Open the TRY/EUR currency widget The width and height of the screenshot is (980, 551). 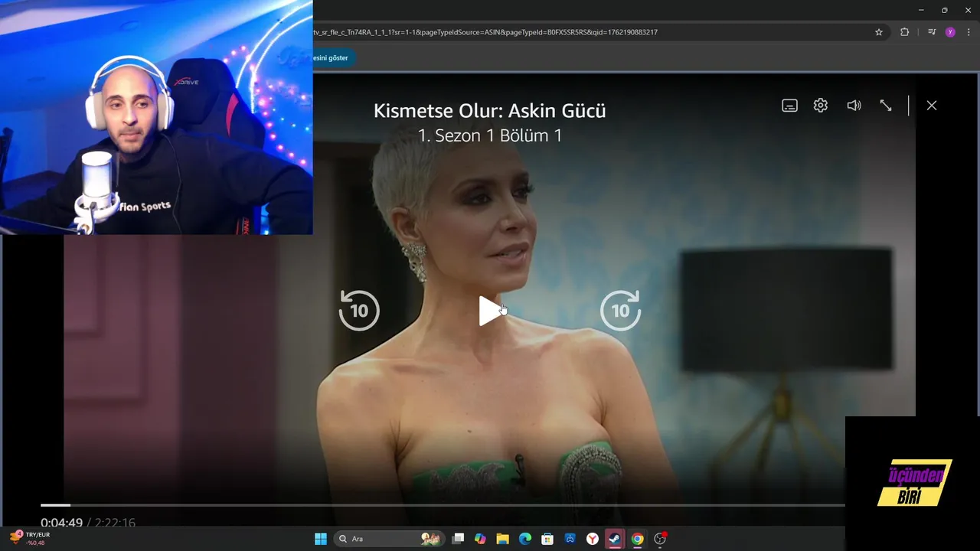pyautogui.click(x=29, y=538)
